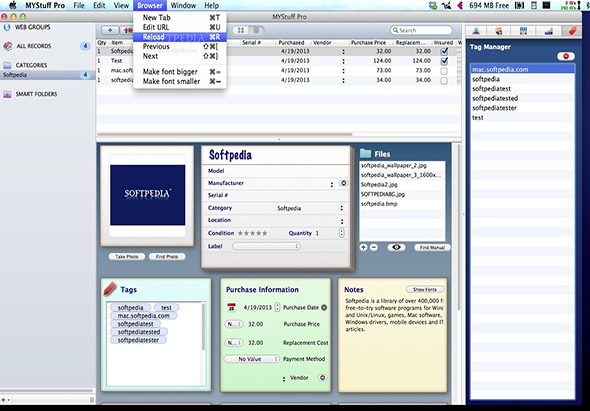The width and height of the screenshot is (590, 411).
Task: Choose Make font bigger
Action: click(180, 72)
